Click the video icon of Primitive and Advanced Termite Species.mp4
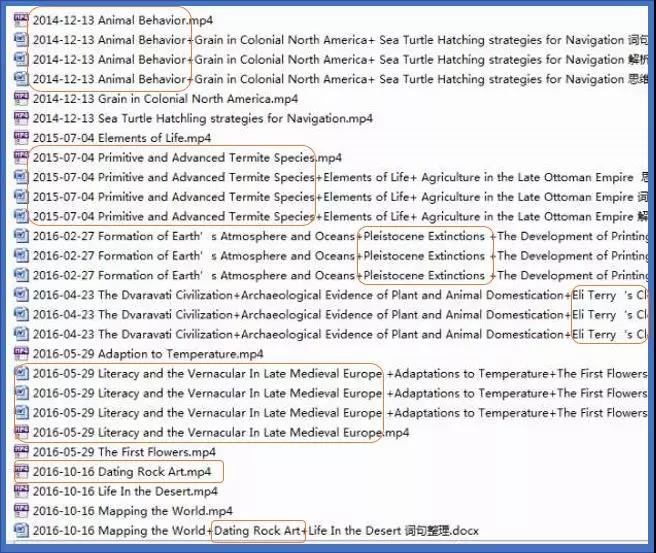Image resolution: width=656 pixels, height=553 pixels. tap(21, 157)
